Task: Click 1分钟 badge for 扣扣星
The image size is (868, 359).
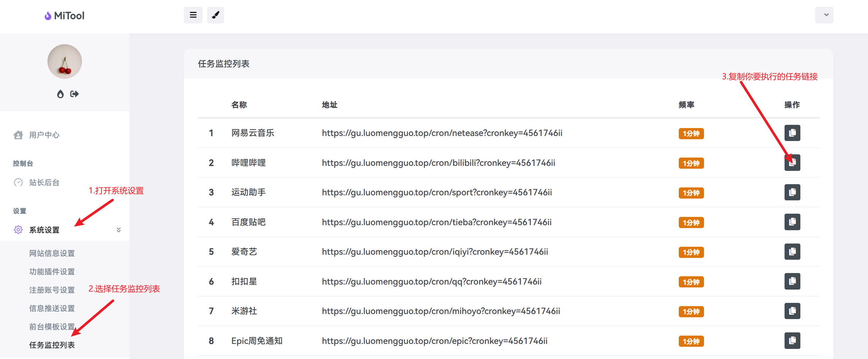Action: click(691, 282)
